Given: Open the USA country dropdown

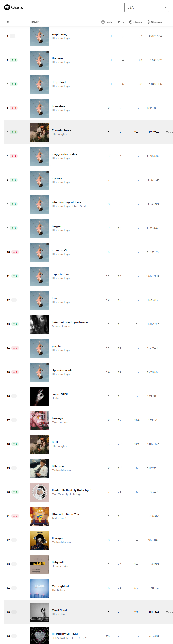Looking at the screenshot, I should coord(146,8).
